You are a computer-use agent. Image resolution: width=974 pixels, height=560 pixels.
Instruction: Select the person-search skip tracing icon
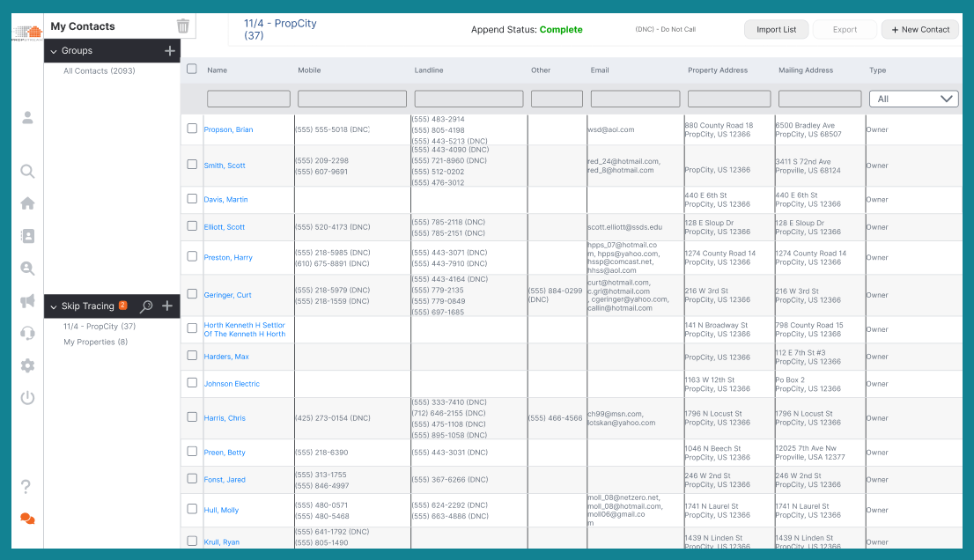[27, 268]
